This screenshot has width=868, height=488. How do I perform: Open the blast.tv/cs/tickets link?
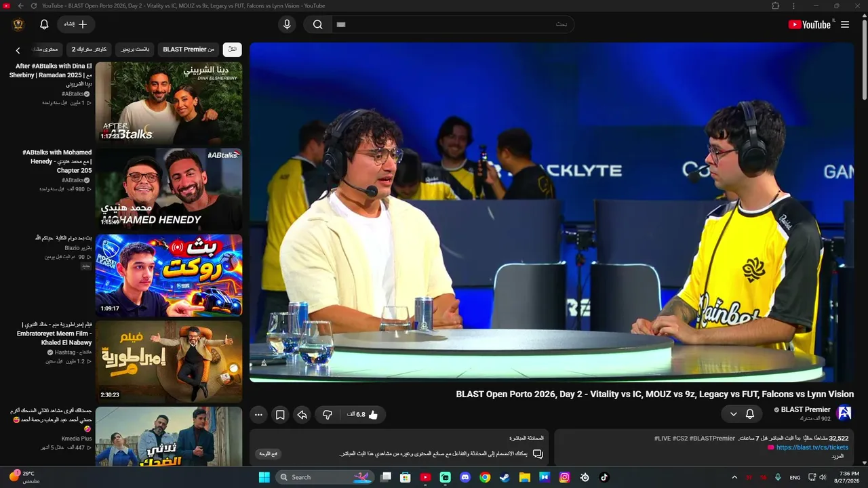[x=812, y=447]
